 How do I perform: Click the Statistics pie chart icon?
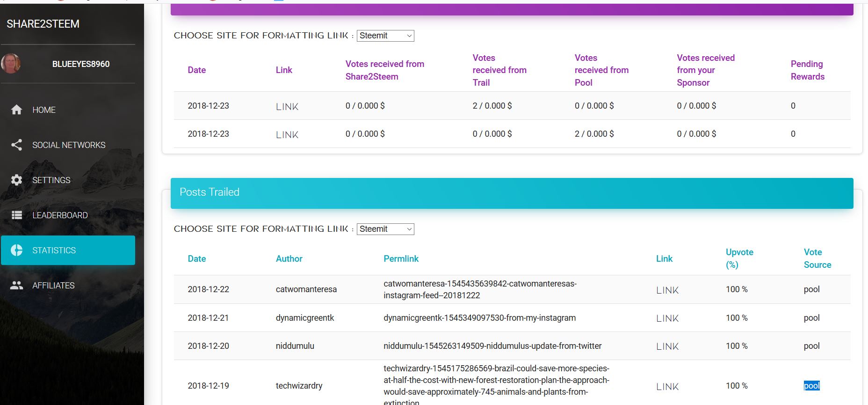17,250
